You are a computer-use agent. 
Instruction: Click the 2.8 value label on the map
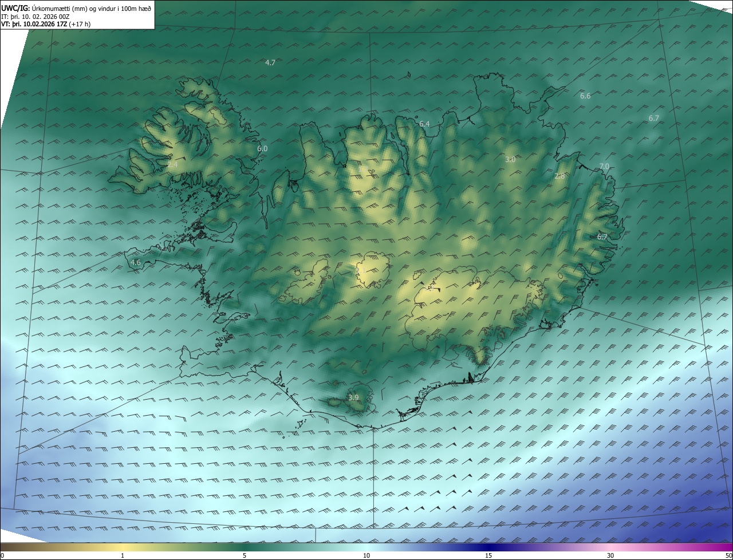click(x=559, y=176)
